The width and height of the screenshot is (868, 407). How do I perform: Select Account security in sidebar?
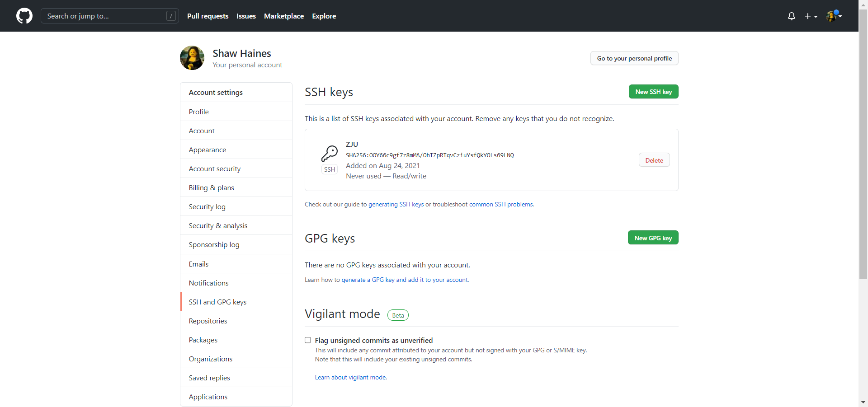coord(236,168)
